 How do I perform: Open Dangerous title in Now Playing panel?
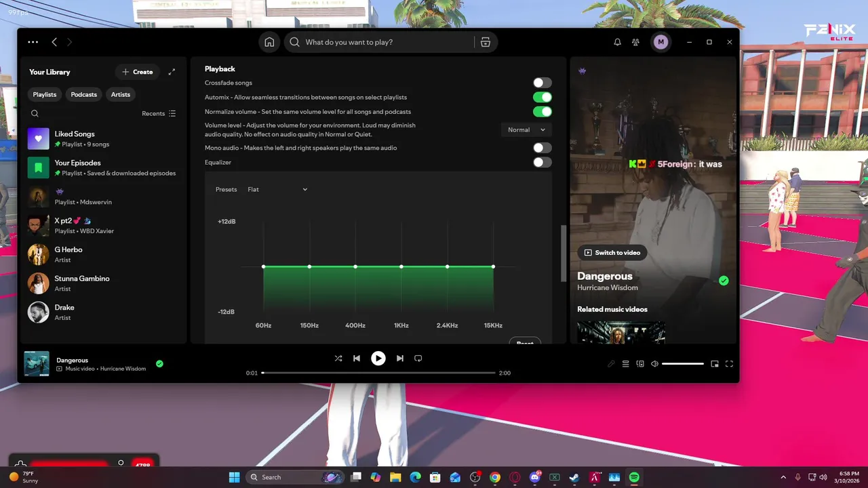pos(605,276)
